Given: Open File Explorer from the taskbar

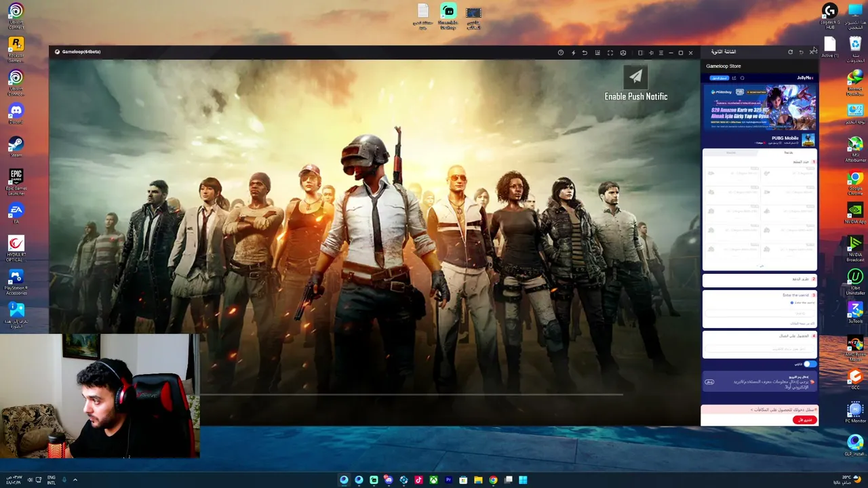Looking at the screenshot, I should pyautogui.click(x=478, y=480).
